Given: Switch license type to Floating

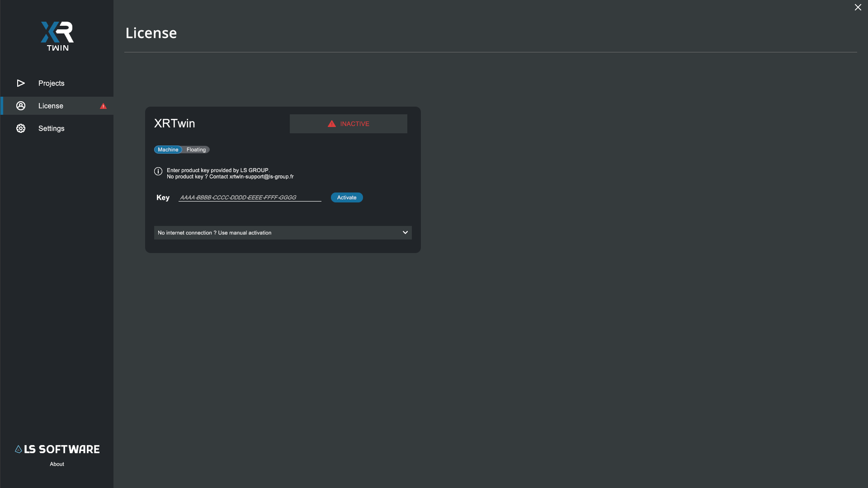Looking at the screenshot, I should pyautogui.click(x=196, y=150).
